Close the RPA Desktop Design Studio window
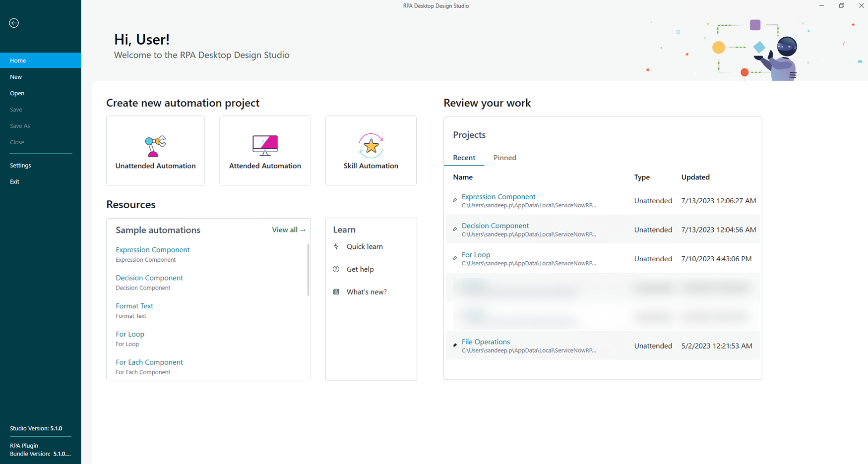 (861, 6)
